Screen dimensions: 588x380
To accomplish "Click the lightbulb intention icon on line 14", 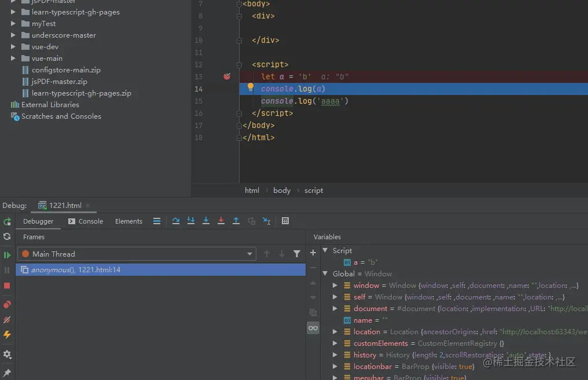I will [x=251, y=87].
